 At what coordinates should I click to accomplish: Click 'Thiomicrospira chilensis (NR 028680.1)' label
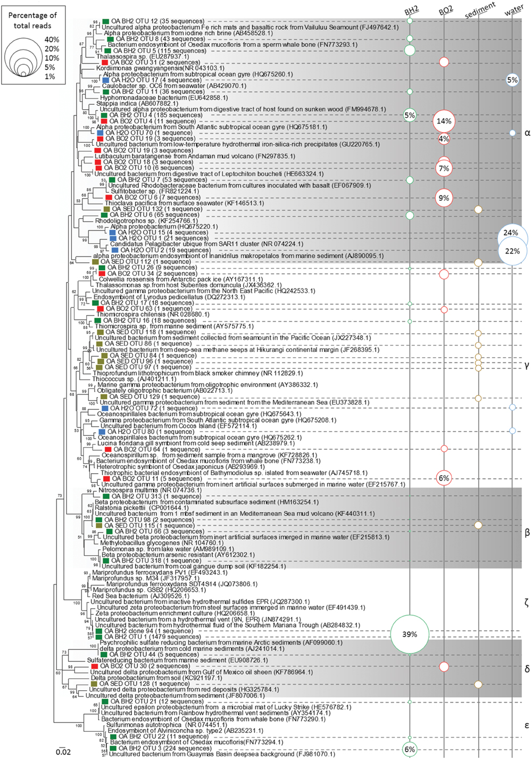tap(153, 315)
